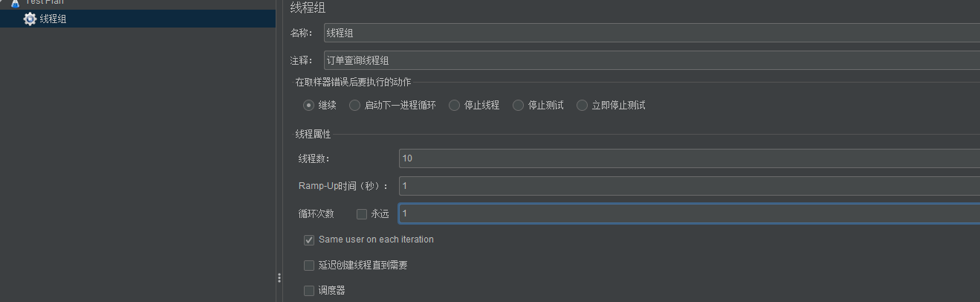Choose the 立即停止测试 radio option
This screenshot has height=302, width=980.
(582, 106)
